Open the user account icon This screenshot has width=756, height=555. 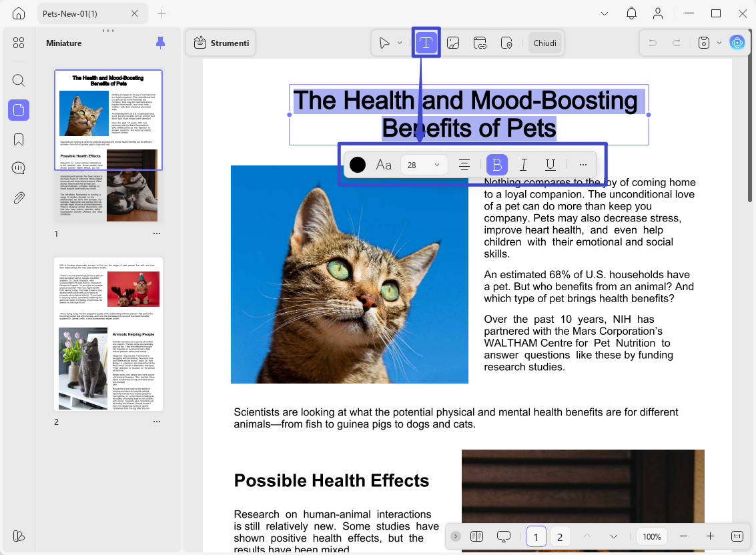pyautogui.click(x=658, y=13)
